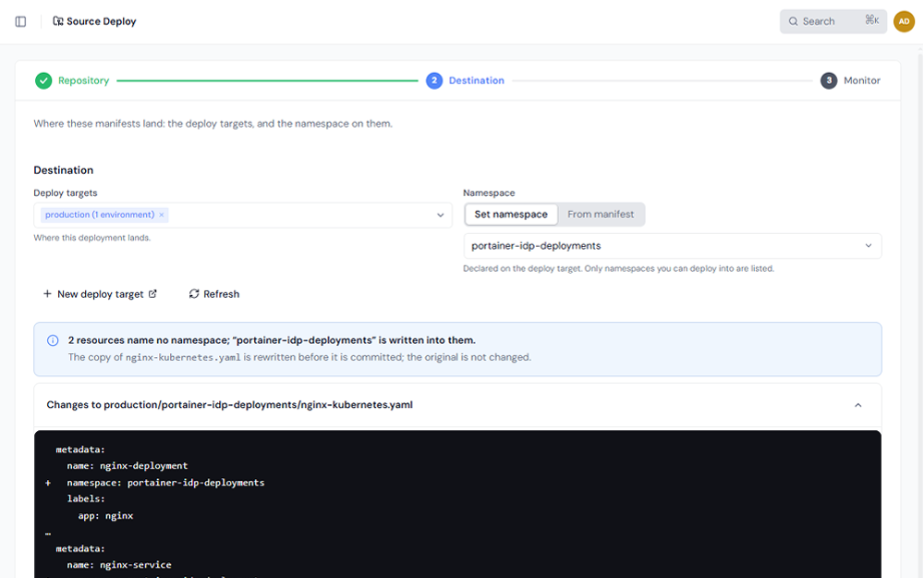Click the Refresh circular arrows icon
Viewport: 924px width, 578px height.
[x=194, y=294]
